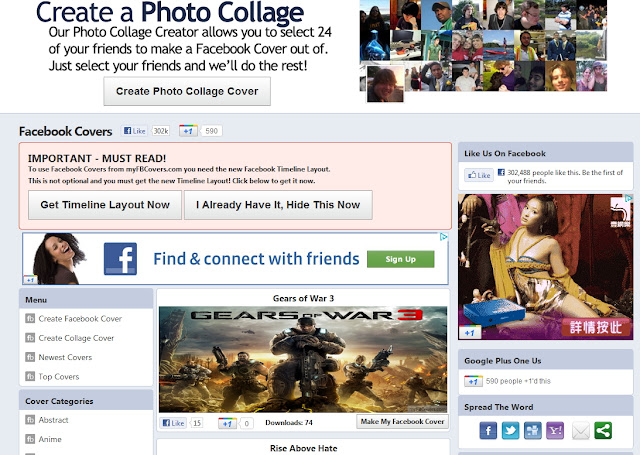Click the AdChoices icon on Facebook banner ad

pyautogui.click(x=444, y=237)
